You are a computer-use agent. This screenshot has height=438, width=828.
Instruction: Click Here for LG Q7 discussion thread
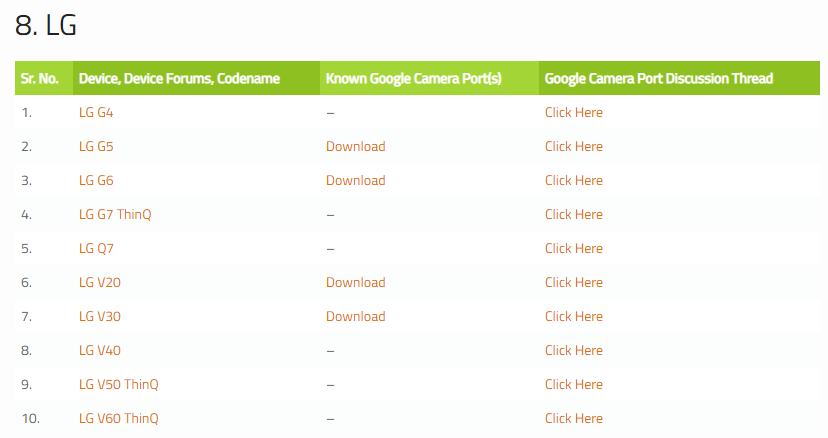tap(573, 248)
